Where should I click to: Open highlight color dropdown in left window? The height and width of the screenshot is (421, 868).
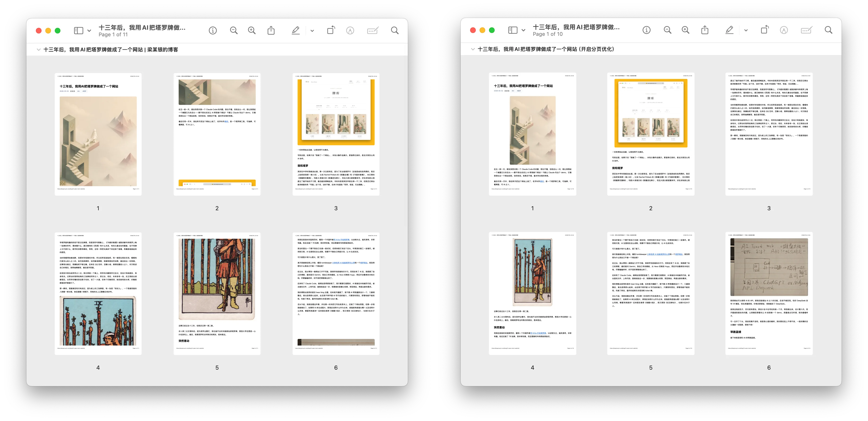(x=312, y=31)
